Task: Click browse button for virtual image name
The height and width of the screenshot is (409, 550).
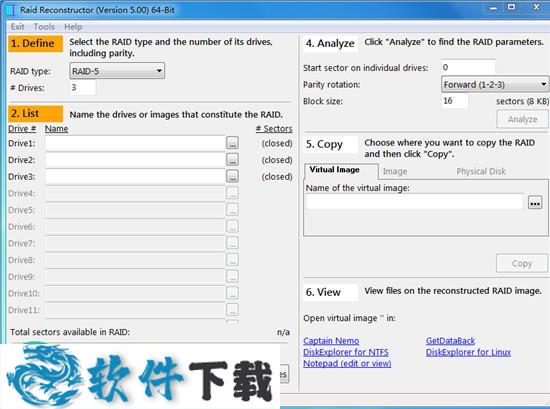Action: (535, 202)
